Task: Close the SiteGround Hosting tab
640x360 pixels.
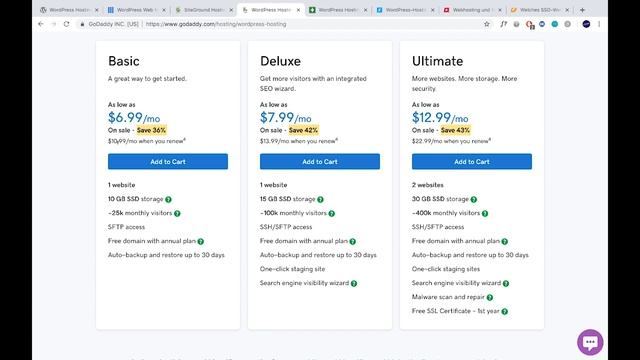Action: click(231, 10)
